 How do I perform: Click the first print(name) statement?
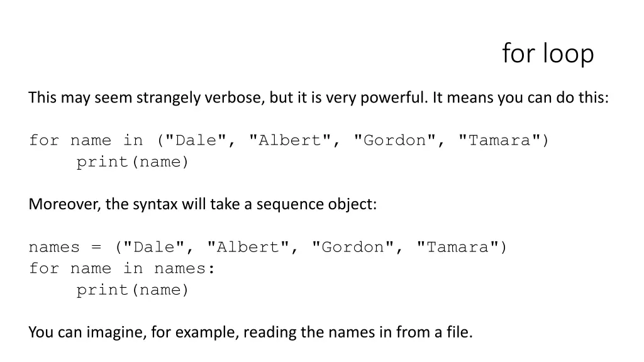(132, 162)
